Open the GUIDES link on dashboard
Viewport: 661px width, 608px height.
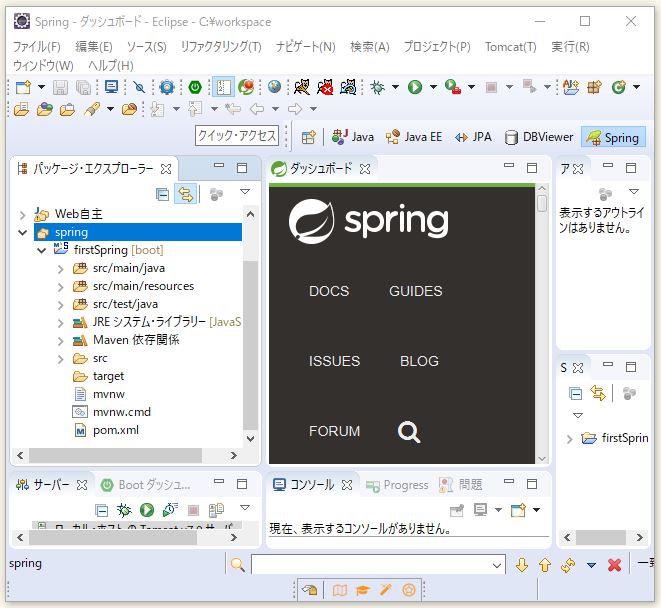[416, 291]
